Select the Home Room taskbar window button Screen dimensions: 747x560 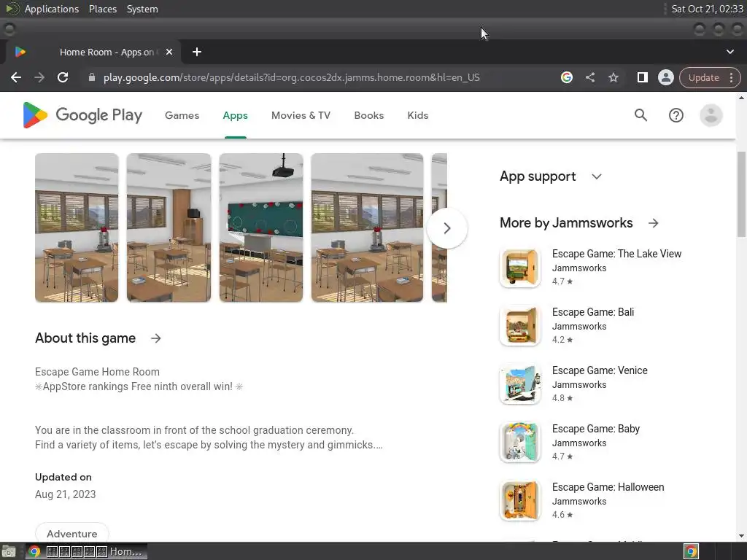(x=86, y=551)
